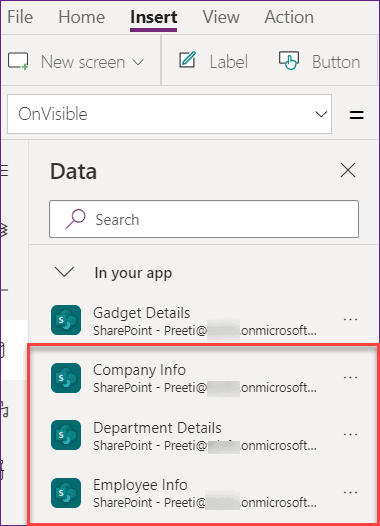Click the Employee Info SharePoint icon
The height and width of the screenshot is (526, 380).
pyautogui.click(x=66, y=493)
